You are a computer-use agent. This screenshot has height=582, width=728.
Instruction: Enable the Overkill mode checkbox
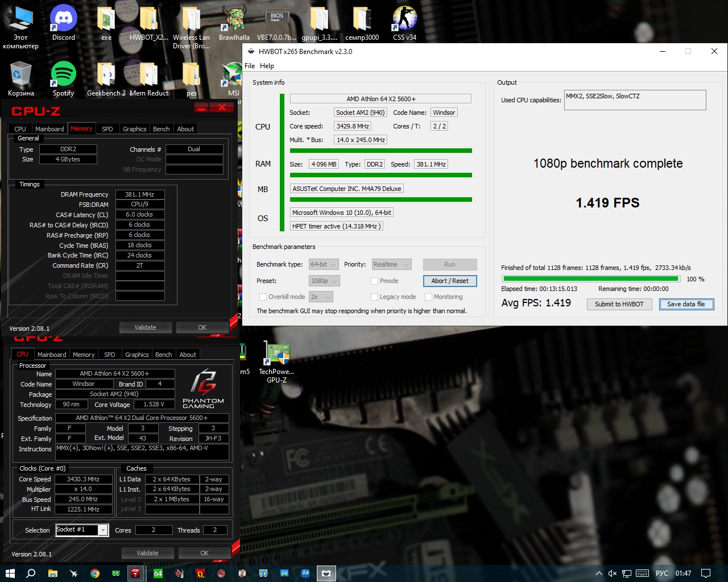[263, 297]
